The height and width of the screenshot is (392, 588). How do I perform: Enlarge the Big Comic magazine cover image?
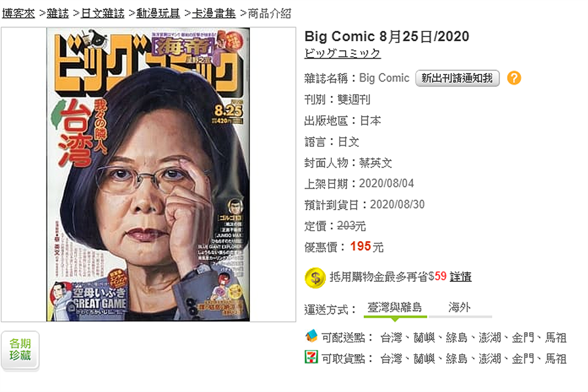[148, 174]
